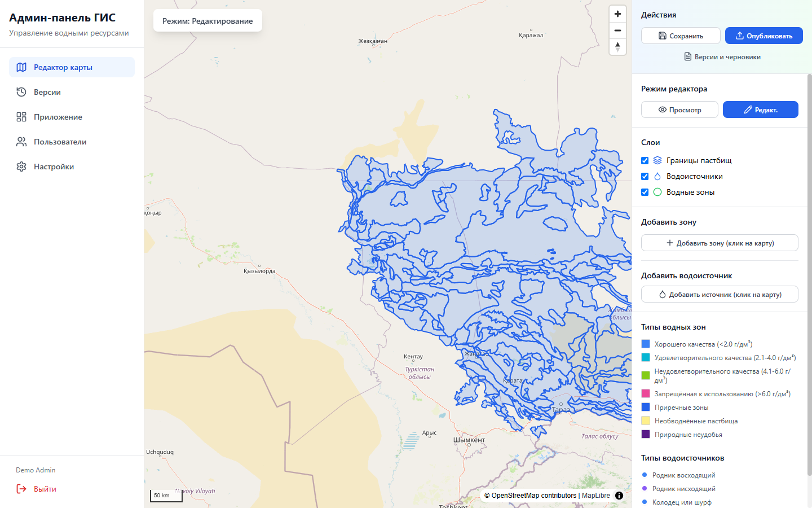This screenshot has width=812, height=508.
Task: Click Добавить зону (клик на карту)
Action: [720, 243]
